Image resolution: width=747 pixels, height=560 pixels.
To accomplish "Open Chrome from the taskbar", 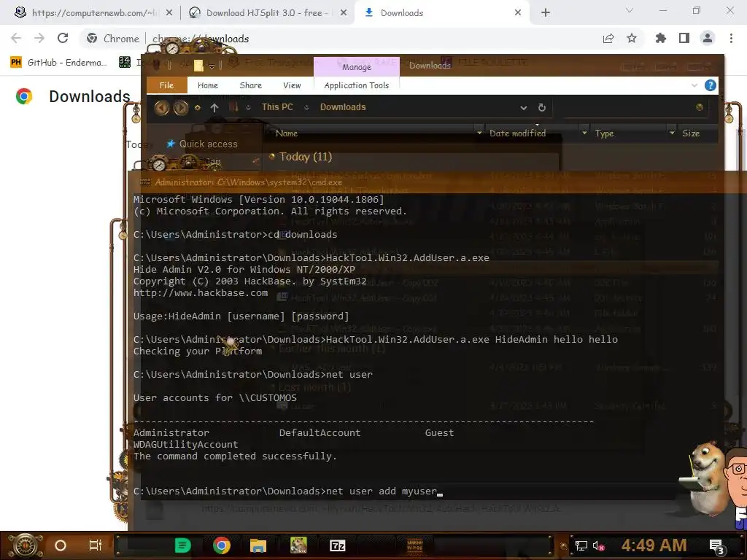I will click(222, 545).
